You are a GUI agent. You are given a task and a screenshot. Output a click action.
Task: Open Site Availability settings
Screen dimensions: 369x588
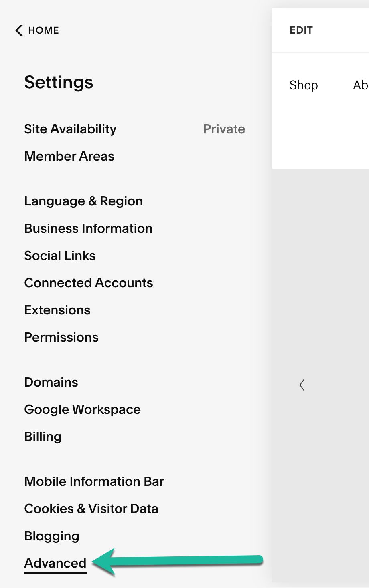(70, 129)
